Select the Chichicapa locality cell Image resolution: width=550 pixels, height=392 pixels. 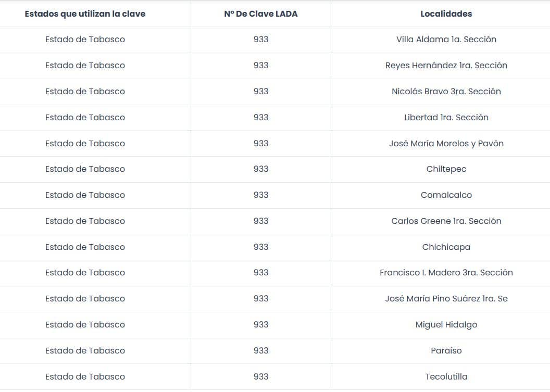pyautogui.click(x=446, y=247)
